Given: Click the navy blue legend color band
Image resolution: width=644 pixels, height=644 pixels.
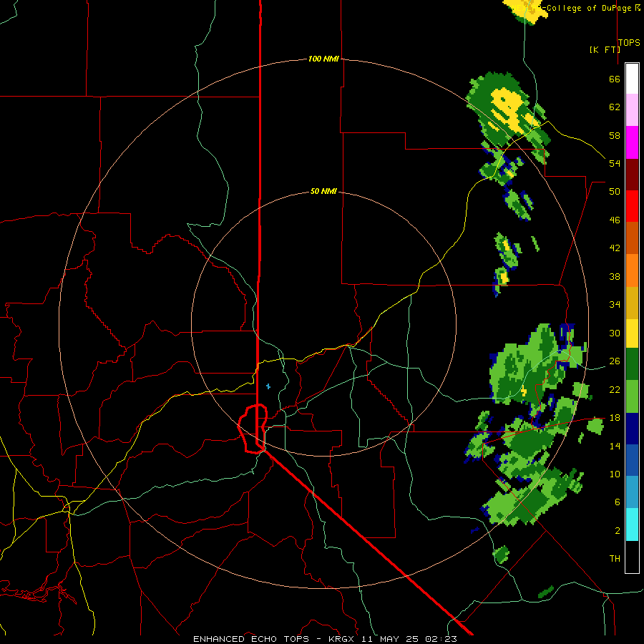Looking at the screenshot, I should coord(632,429).
